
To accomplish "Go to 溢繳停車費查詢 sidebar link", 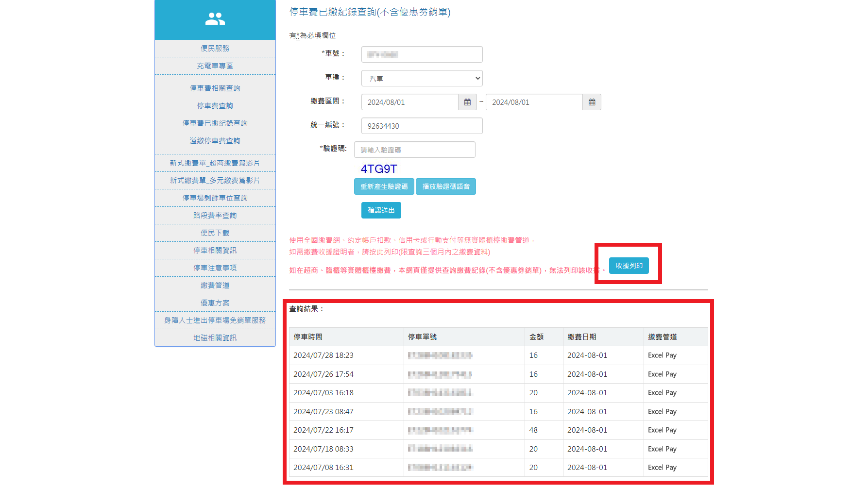I will pos(215,140).
